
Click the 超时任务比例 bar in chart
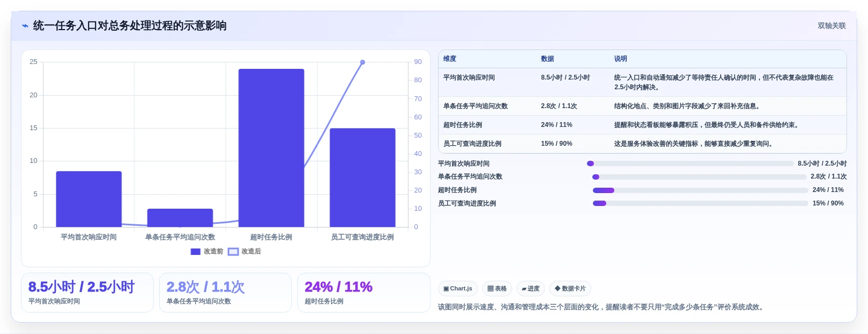pos(271,148)
